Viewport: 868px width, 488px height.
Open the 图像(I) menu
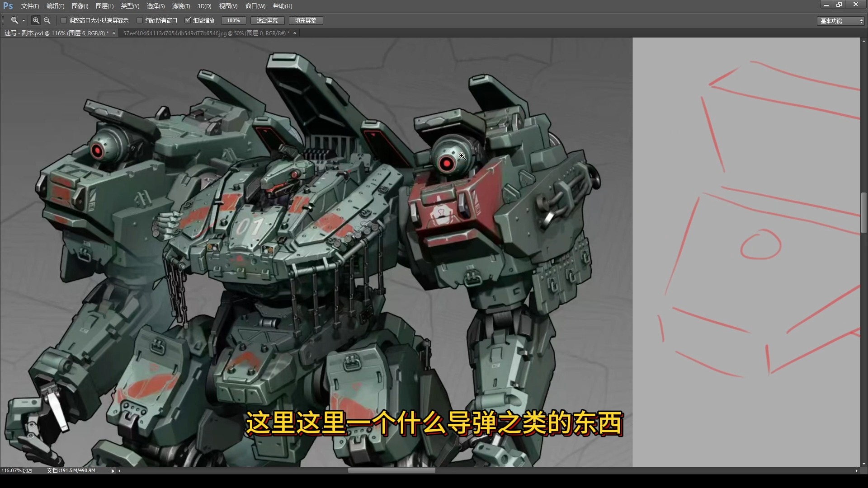[x=80, y=6]
